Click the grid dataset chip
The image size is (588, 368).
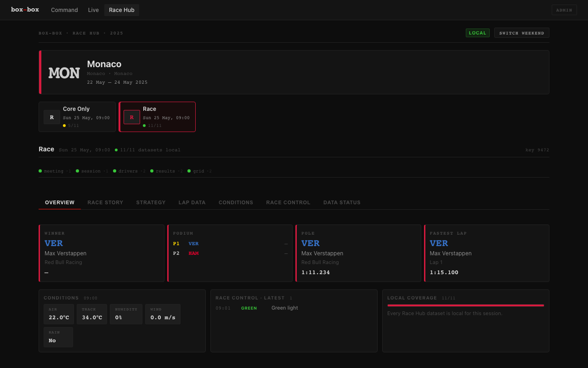click(199, 171)
